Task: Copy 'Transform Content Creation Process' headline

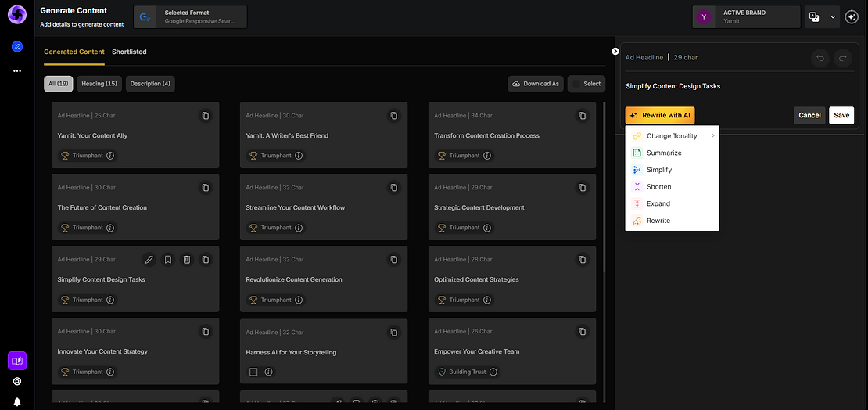Action: click(582, 116)
